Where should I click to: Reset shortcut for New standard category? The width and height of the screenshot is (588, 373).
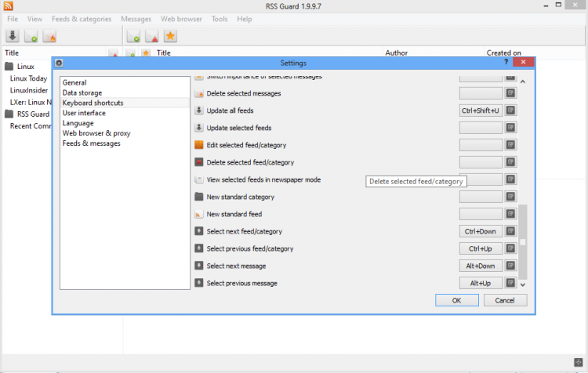(x=510, y=197)
